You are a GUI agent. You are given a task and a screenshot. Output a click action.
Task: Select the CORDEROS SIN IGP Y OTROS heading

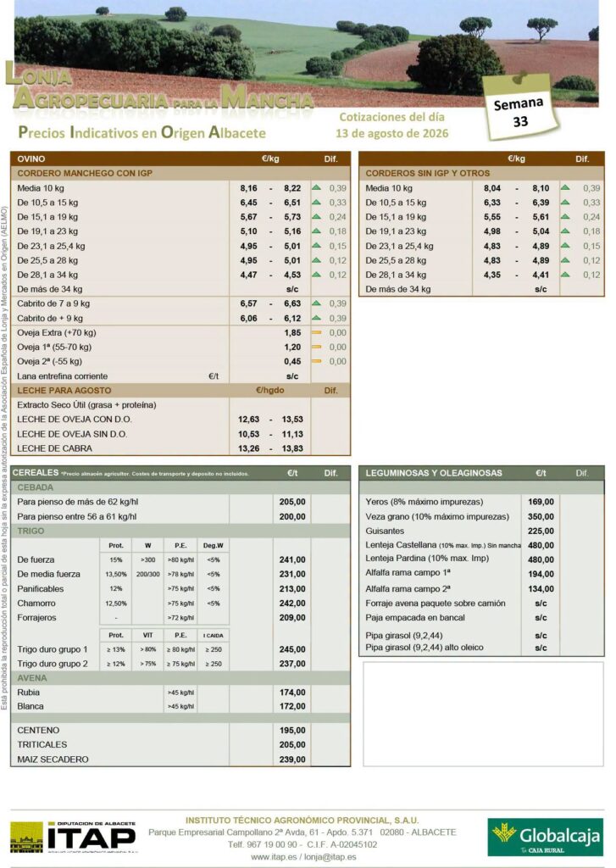(427, 173)
